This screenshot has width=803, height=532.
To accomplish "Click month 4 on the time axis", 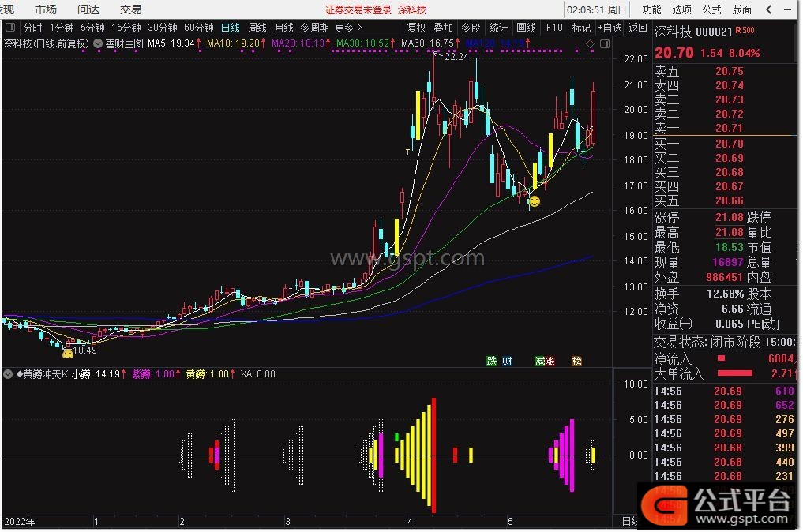I will pos(411,521).
